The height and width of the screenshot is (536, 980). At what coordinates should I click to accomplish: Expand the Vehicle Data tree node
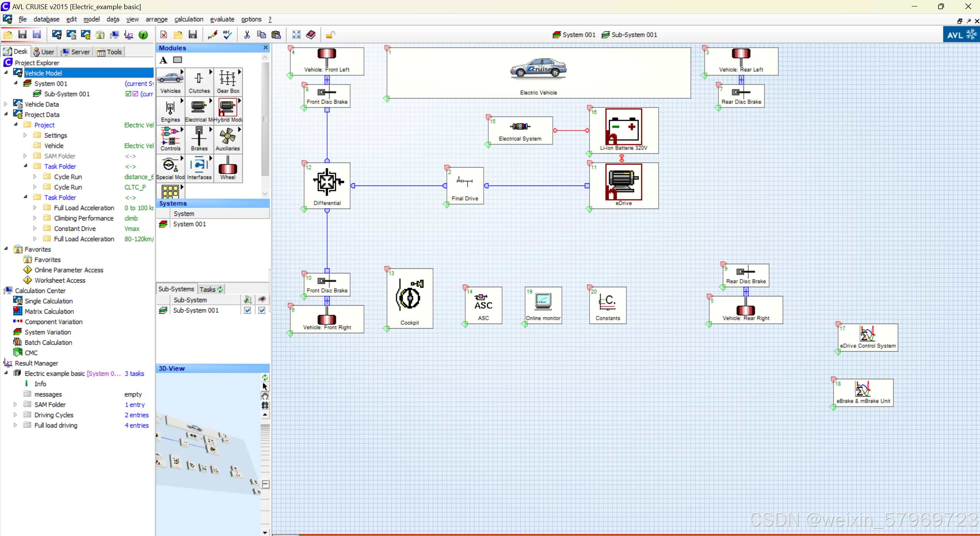click(x=6, y=104)
